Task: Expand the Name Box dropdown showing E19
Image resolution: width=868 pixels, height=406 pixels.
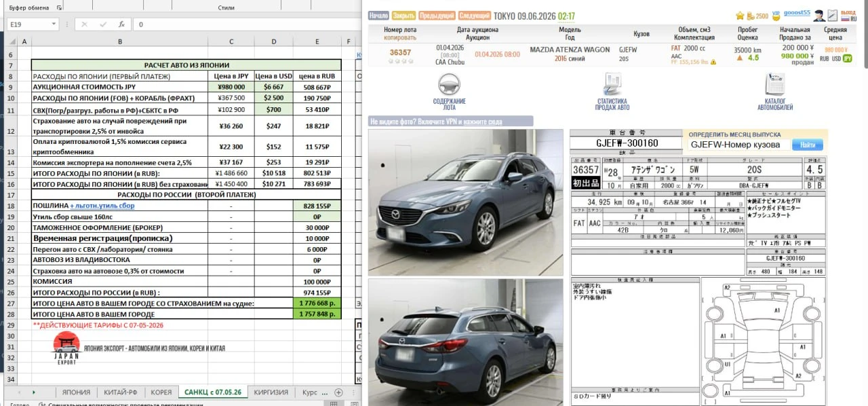Action: [x=54, y=24]
